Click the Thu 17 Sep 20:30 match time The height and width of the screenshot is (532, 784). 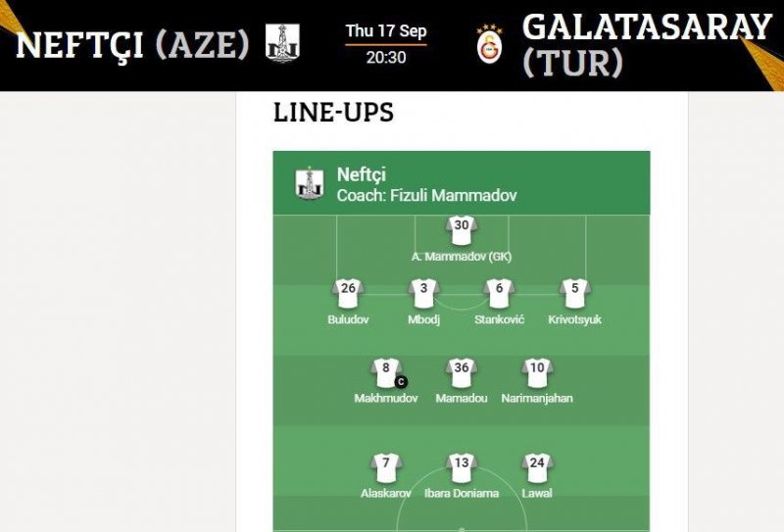click(386, 44)
